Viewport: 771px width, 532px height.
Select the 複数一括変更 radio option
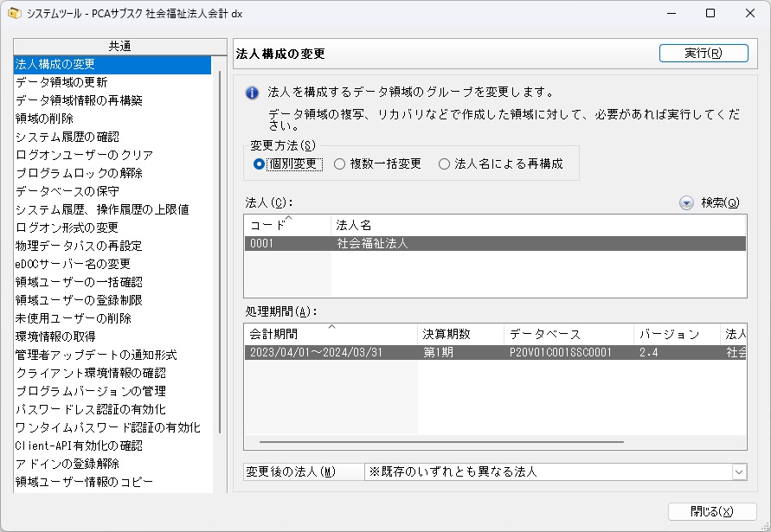pyautogui.click(x=340, y=163)
